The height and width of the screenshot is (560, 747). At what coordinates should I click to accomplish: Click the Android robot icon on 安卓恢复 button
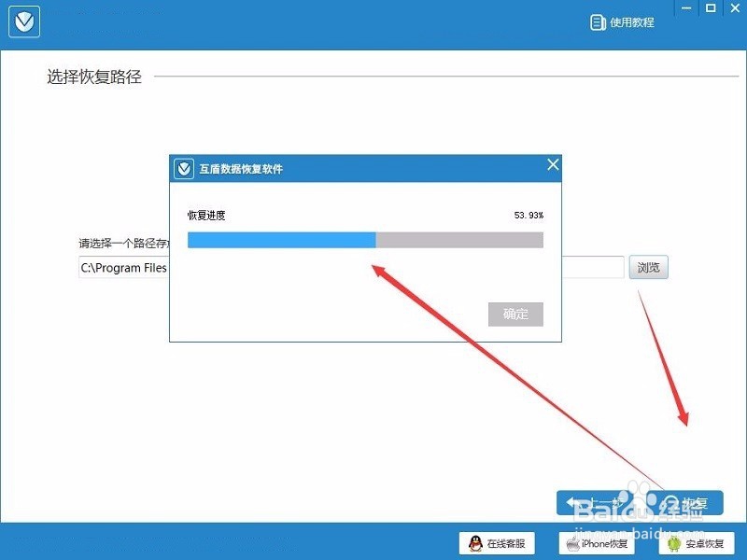coord(675,543)
